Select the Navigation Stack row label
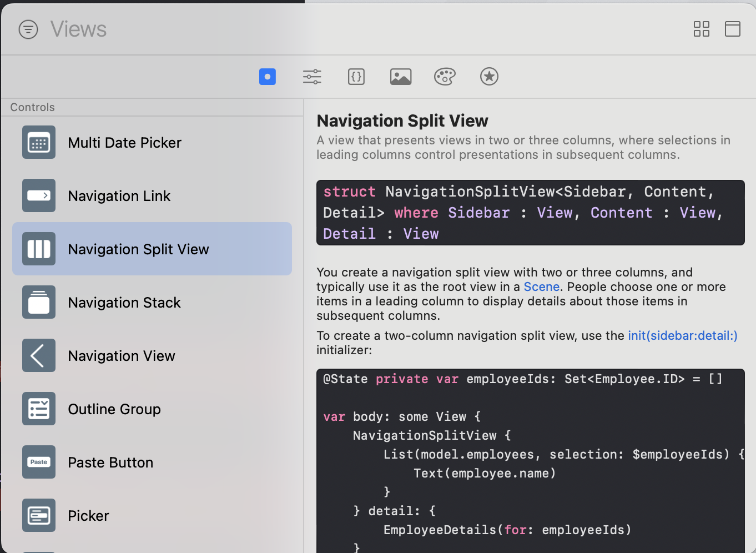 tap(124, 303)
